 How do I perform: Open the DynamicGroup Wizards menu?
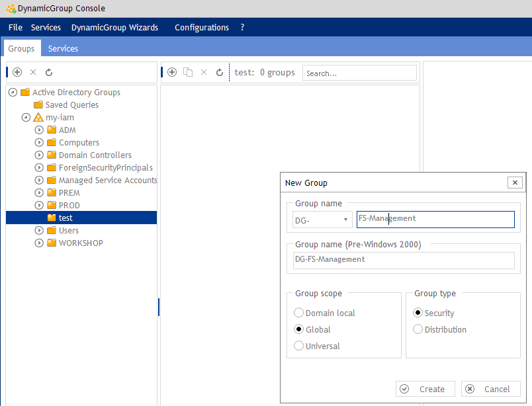pos(114,27)
